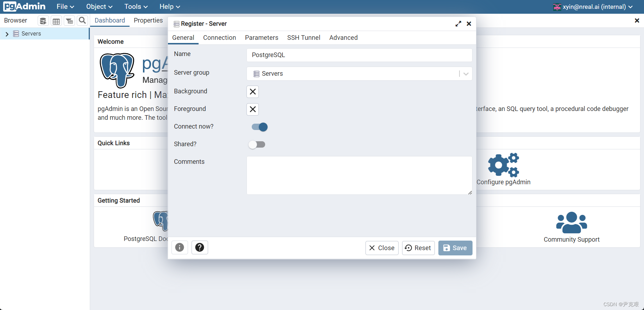Viewport: 644px width, 310px height.
Task: Click the help question mark button
Action: tap(200, 247)
